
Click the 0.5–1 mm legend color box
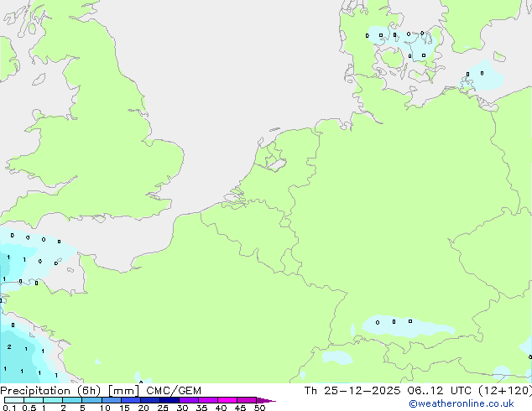pyautogui.click(x=34, y=400)
